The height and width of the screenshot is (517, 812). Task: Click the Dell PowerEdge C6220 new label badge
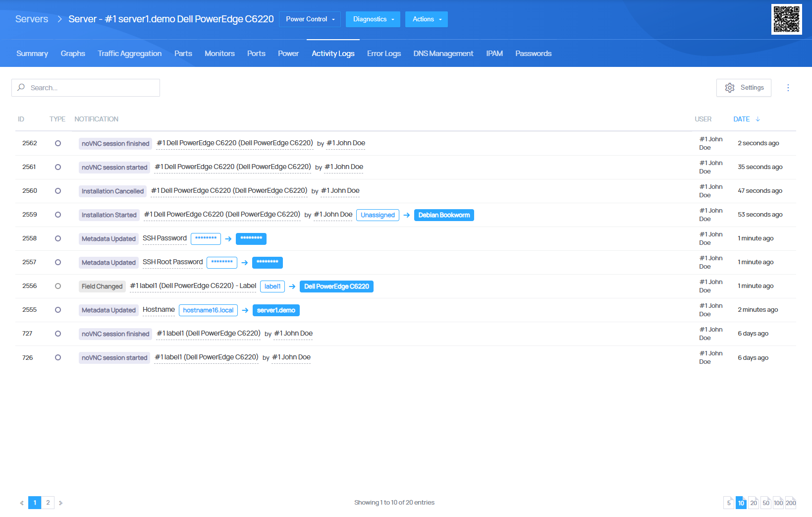[x=336, y=287]
